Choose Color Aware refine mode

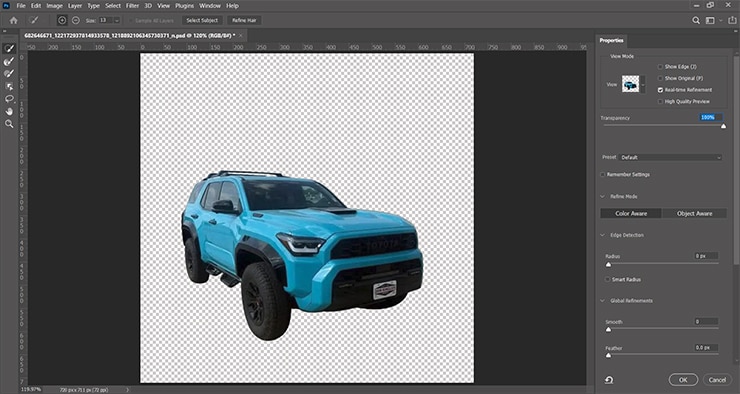(x=631, y=213)
